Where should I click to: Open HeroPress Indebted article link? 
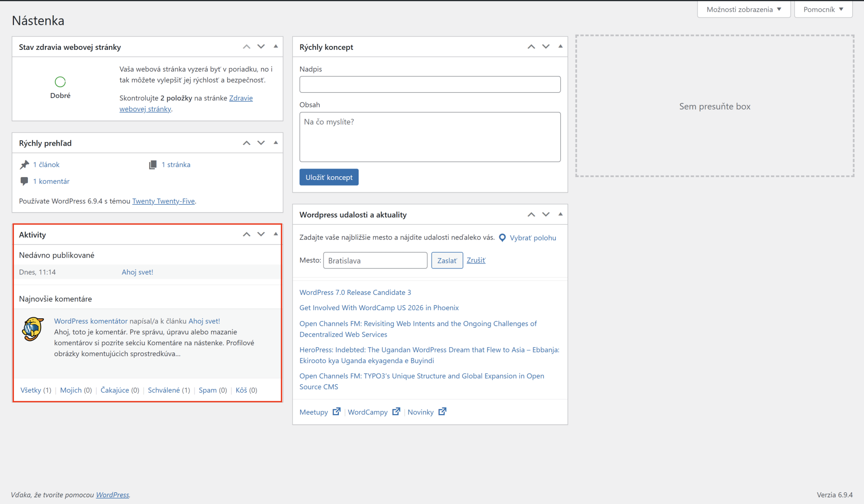(429, 355)
